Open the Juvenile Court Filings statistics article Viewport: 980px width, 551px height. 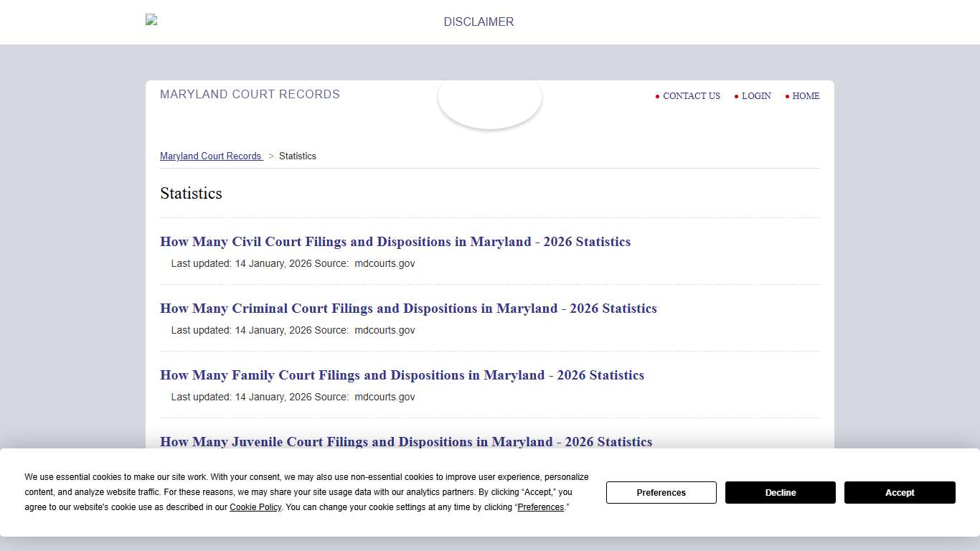[x=406, y=442]
